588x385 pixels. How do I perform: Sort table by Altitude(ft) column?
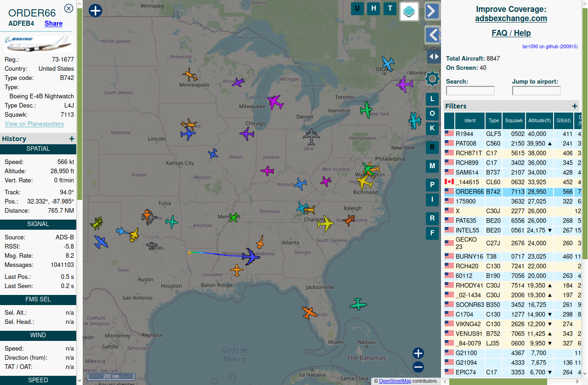tap(539, 121)
